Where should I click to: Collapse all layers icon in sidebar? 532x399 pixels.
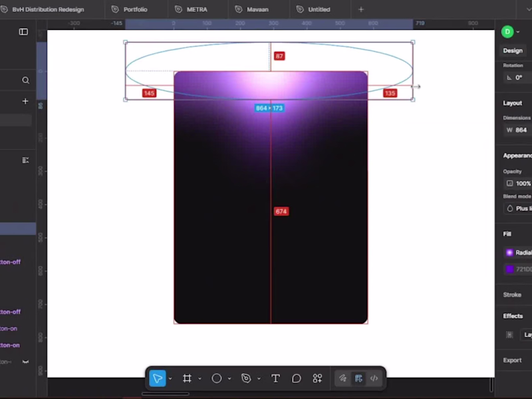[25, 160]
